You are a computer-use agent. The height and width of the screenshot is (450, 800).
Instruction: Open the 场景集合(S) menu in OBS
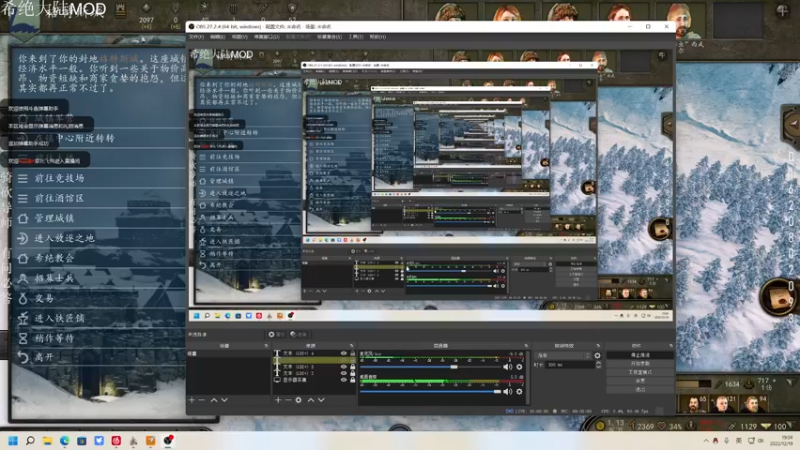tap(329, 37)
